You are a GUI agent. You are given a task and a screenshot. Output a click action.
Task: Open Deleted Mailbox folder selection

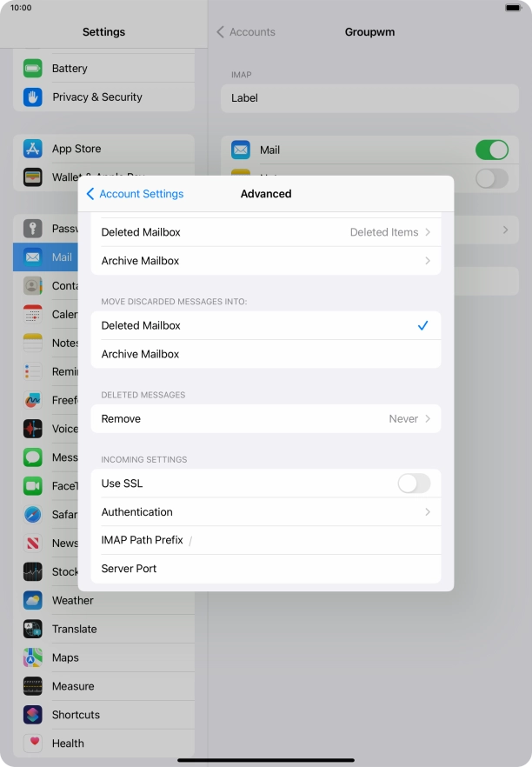(265, 232)
